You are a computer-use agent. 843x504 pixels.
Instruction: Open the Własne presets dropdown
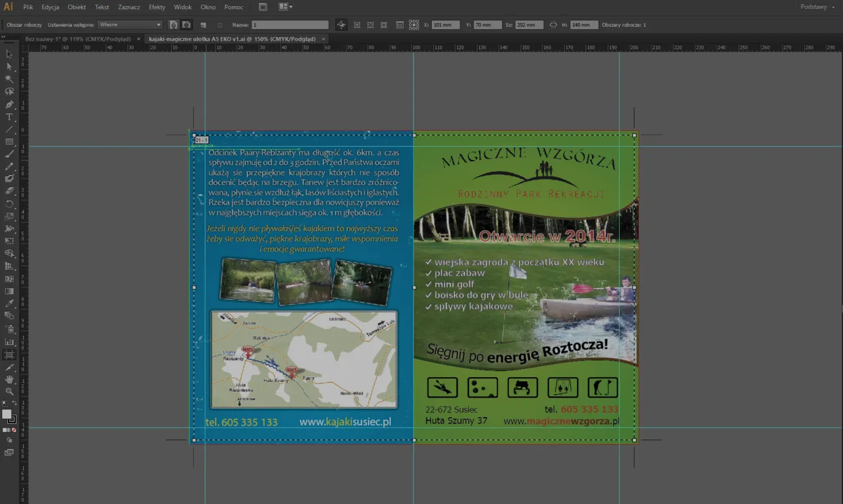point(129,24)
